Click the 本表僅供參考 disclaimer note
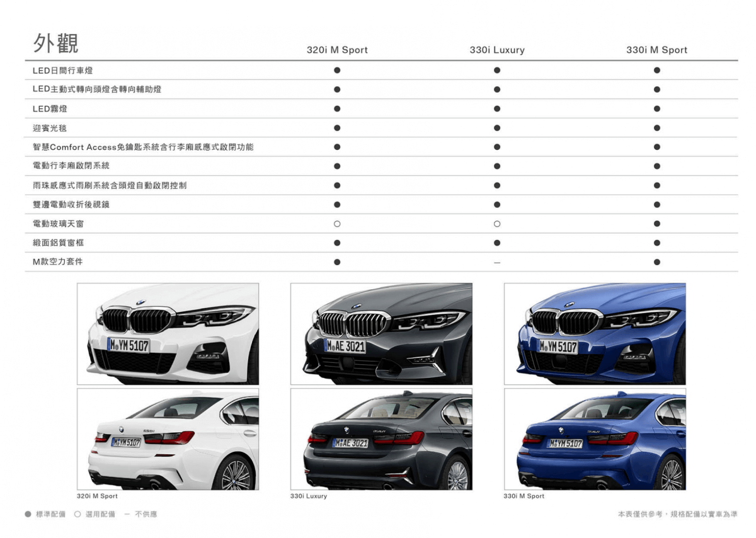This screenshot has width=756, height=538. 677,515
